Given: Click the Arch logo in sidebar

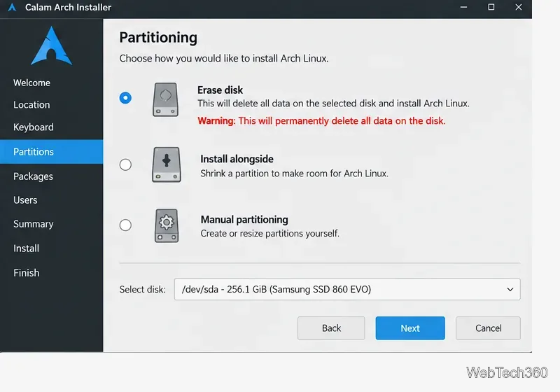Looking at the screenshot, I should point(51,45).
